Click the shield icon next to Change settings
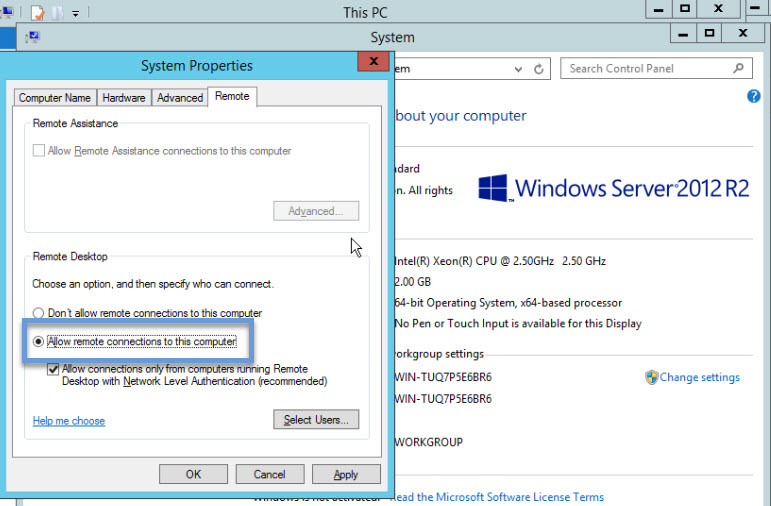The image size is (771, 506). (x=651, y=377)
